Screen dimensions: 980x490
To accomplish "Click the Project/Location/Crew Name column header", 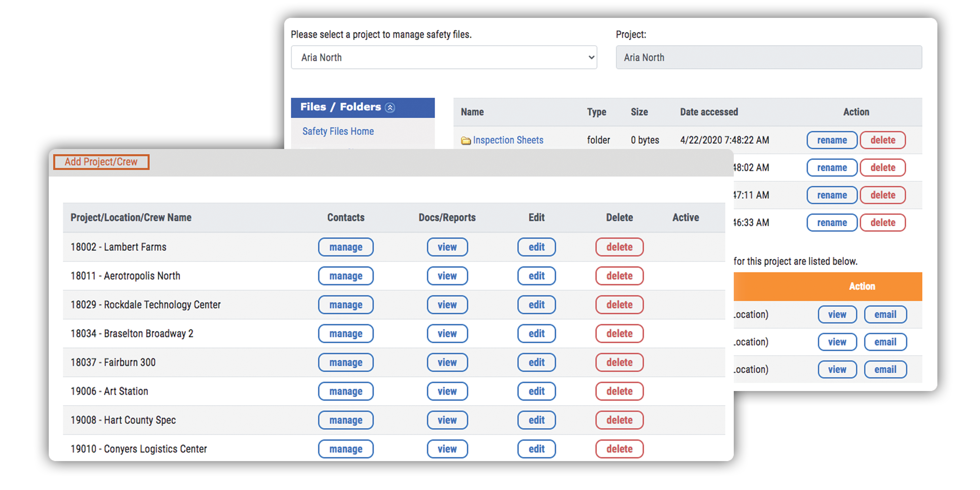I will 131,218.
